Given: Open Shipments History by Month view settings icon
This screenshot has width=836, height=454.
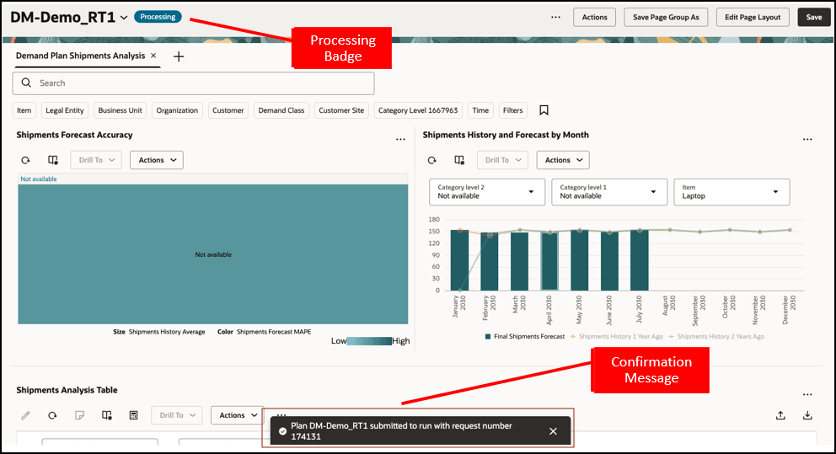Looking at the screenshot, I should click(459, 160).
